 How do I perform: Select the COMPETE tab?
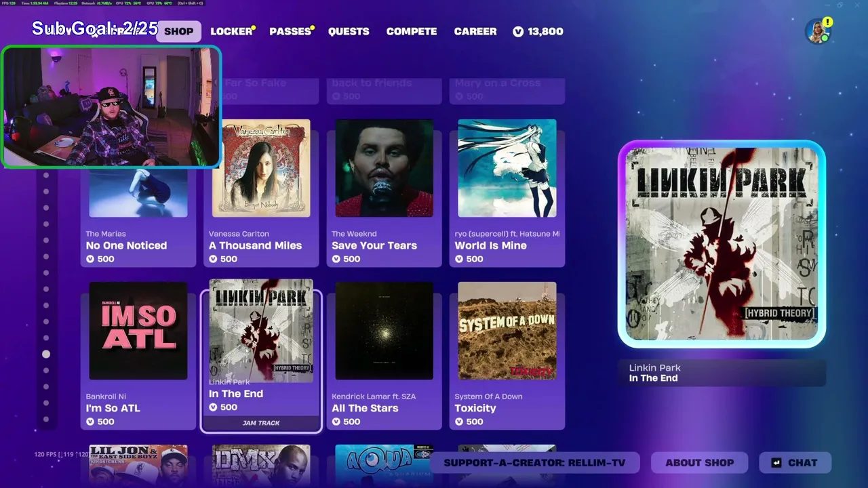[x=412, y=31]
